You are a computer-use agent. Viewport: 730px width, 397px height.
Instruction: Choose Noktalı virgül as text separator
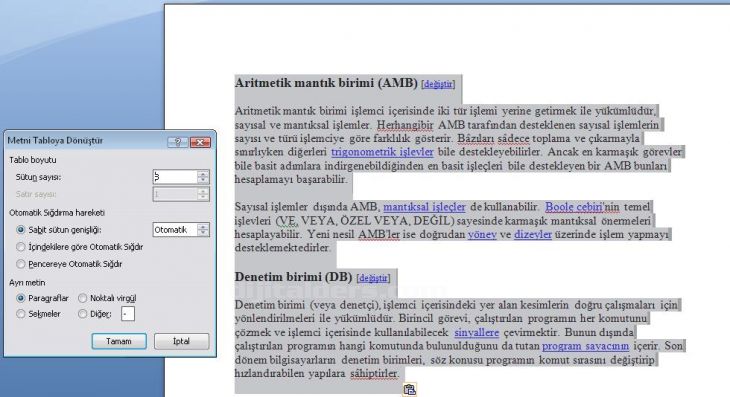tap(82, 298)
